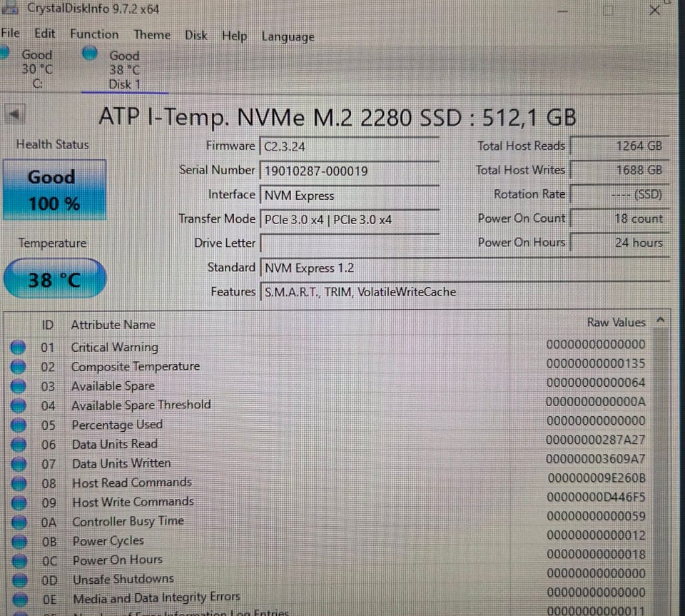Click the status orb for Host Read Commands
Screen dimensions: 685x616
(19, 483)
